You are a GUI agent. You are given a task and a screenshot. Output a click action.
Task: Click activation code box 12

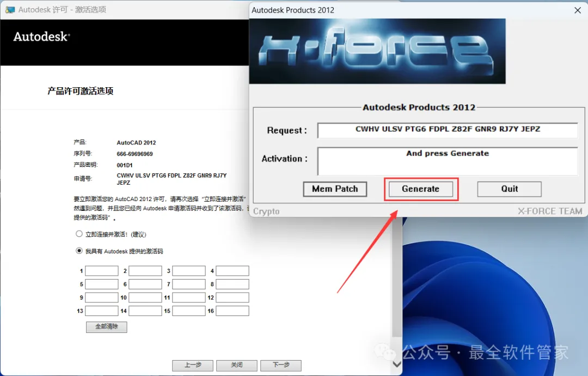pyautogui.click(x=232, y=298)
